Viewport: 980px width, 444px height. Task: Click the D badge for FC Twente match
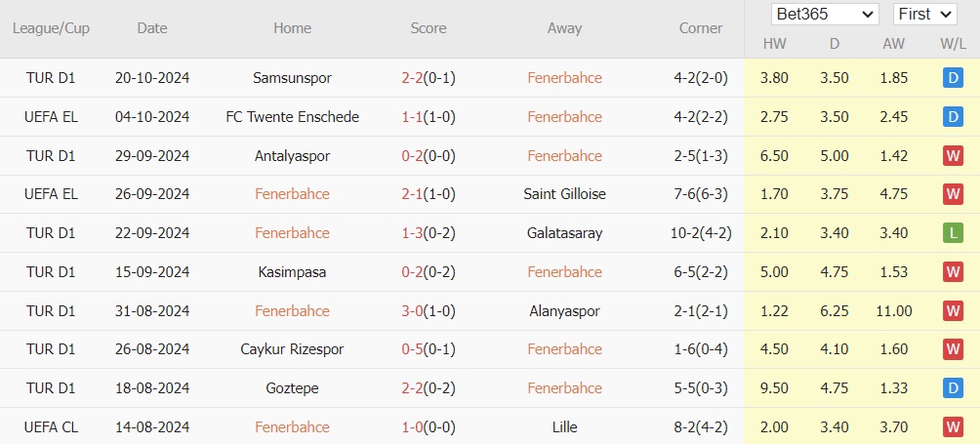click(x=953, y=117)
